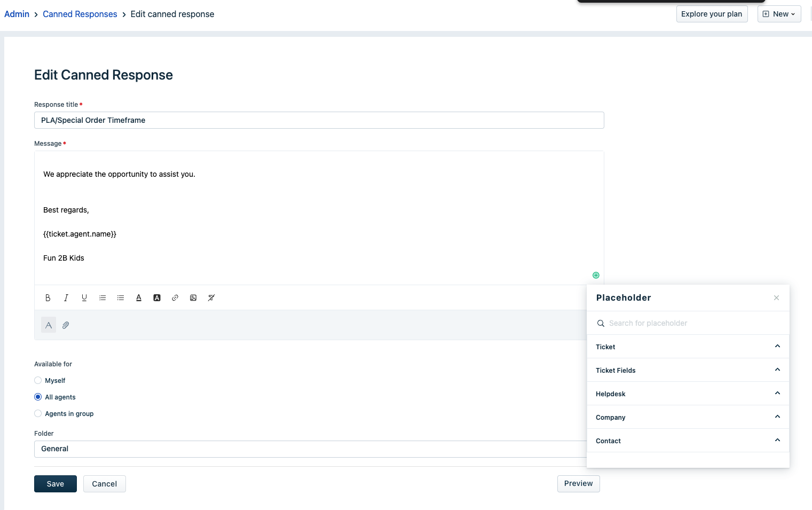
Task: Click the 'Best regards,' line in message
Action: pyautogui.click(x=66, y=210)
